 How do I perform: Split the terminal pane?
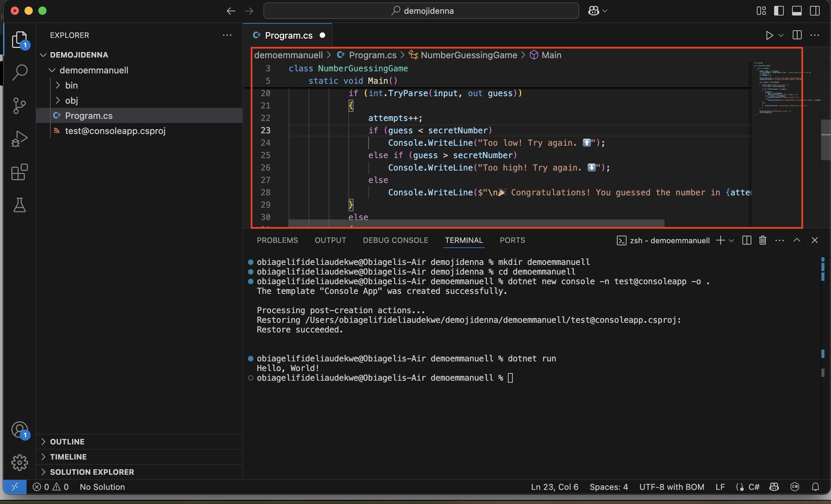[x=747, y=240]
